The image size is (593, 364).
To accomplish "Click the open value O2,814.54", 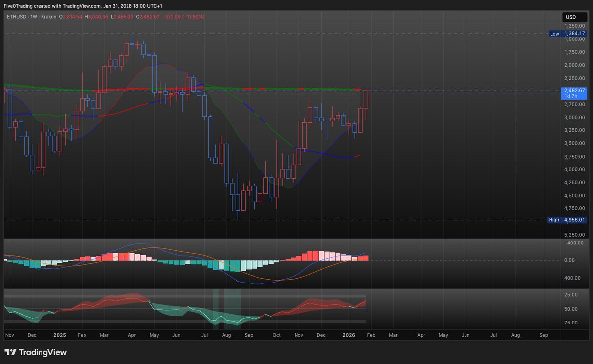I will pos(71,17).
